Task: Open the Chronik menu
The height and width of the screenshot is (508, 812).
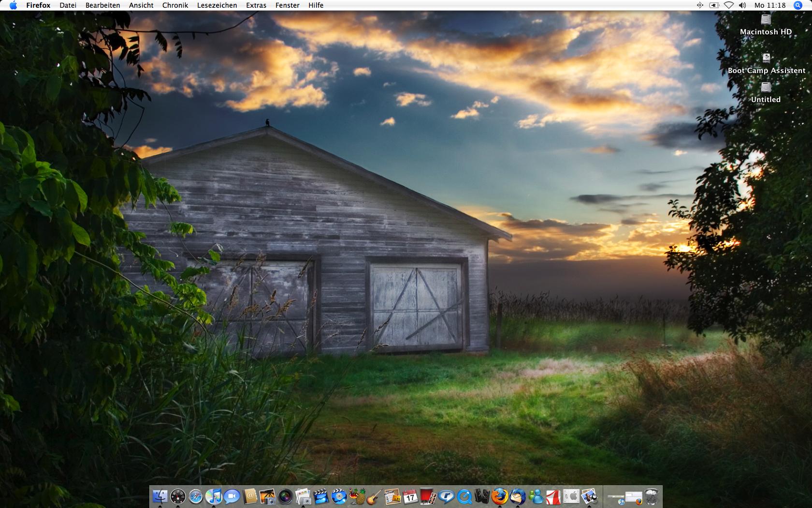Action: [175, 5]
